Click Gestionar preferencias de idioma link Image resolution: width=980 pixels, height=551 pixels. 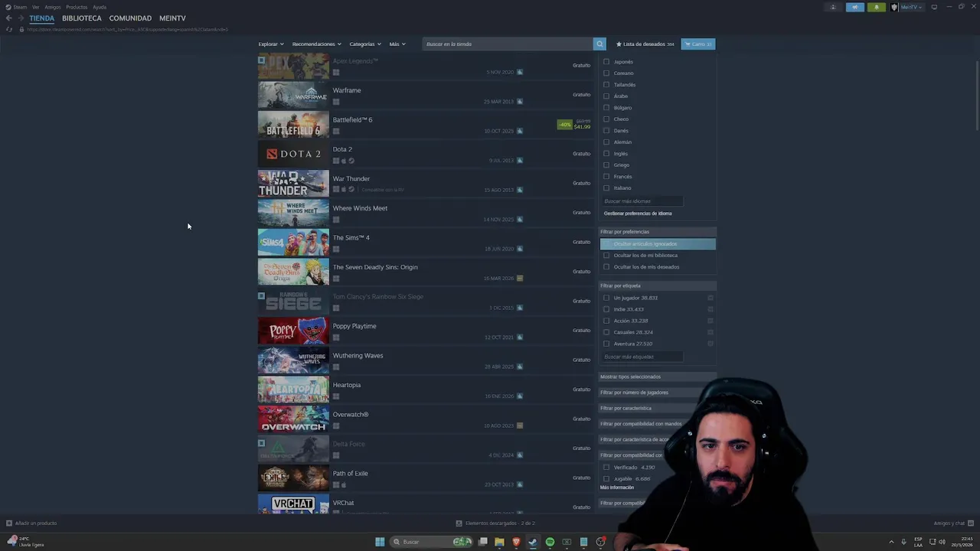pos(638,214)
